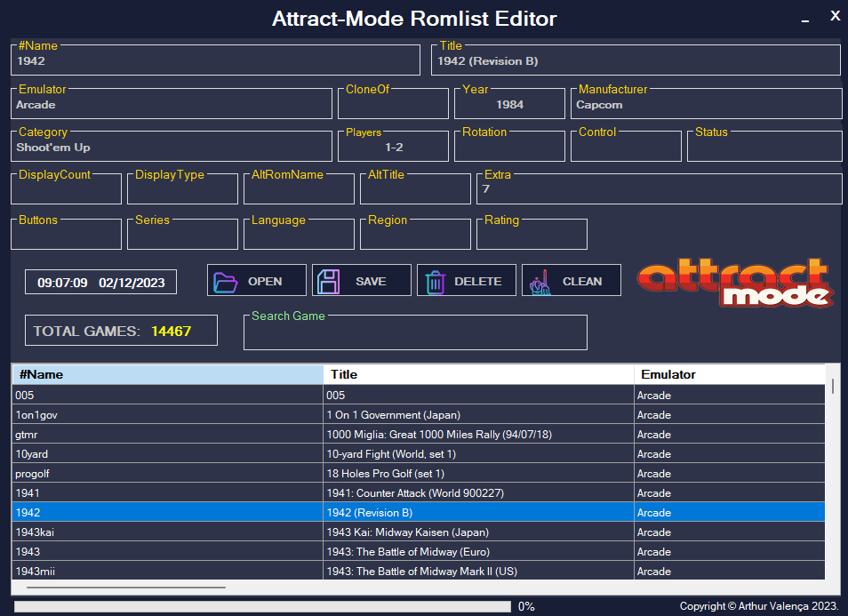The width and height of the screenshot is (848, 616).
Task: Click the TOTAL GAMES counter 14467
Action: pos(121,331)
